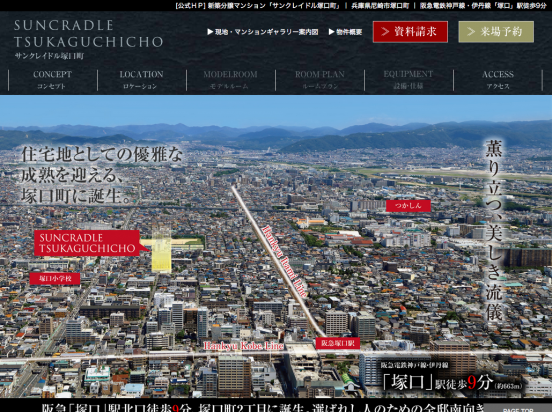Screen dimensions: 552x412
Task: Click the SUNCRADLE TSUKAGUCHICHO site logo
Action: click(x=88, y=39)
